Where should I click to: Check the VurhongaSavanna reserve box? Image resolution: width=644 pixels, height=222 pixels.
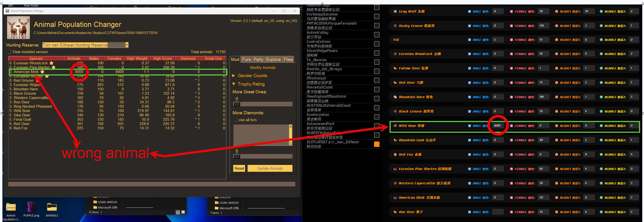point(377,16)
